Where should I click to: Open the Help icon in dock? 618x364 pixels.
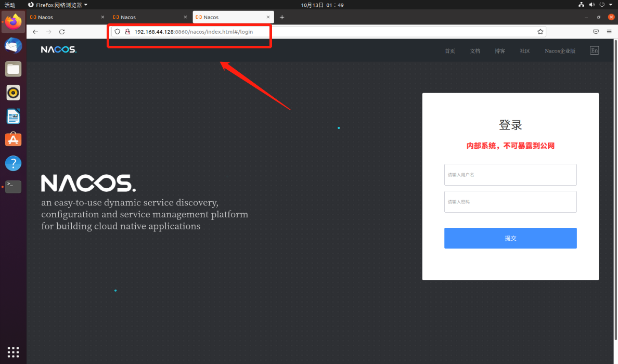[x=14, y=163]
